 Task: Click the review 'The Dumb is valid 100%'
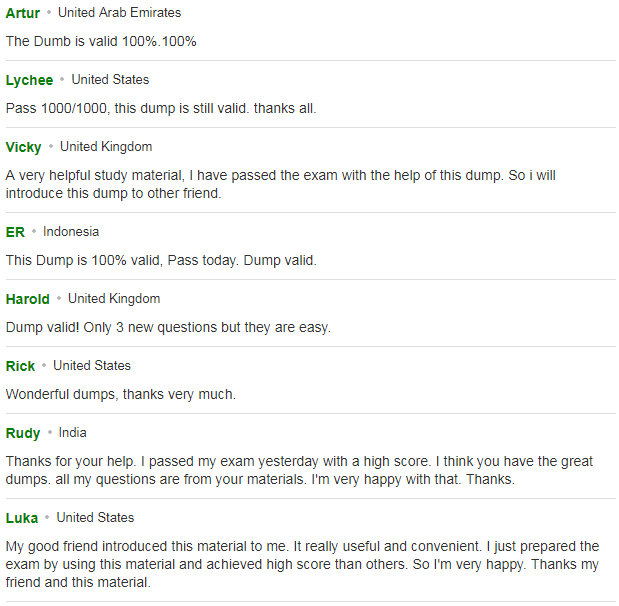pyautogui.click(x=101, y=41)
